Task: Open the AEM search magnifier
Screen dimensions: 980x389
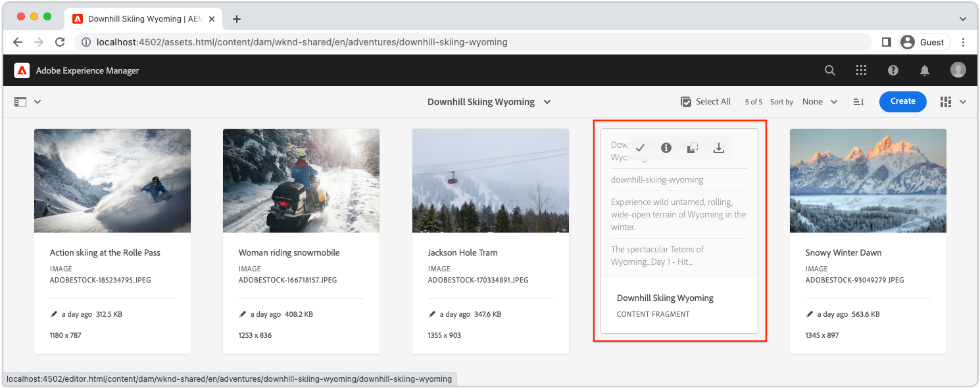Action: click(830, 70)
